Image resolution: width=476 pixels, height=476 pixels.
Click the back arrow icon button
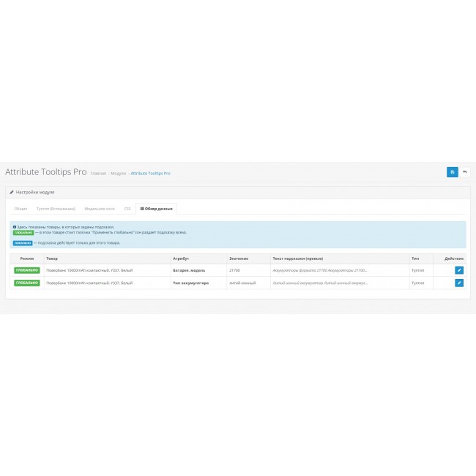click(464, 172)
